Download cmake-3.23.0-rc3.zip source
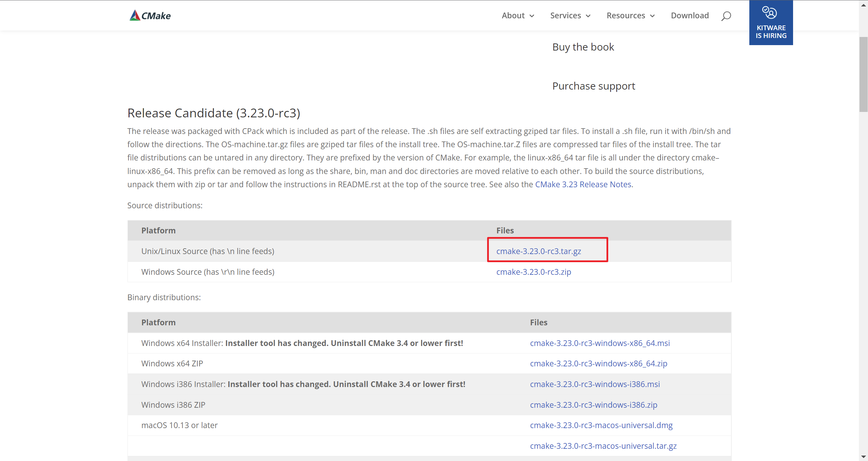868x461 pixels. [534, 272]
